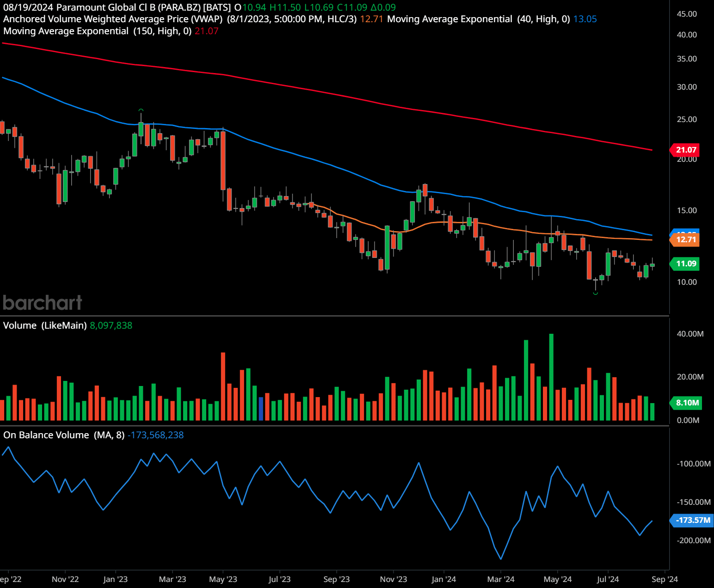Click the Sep '23 date axis label
The height and width of the screenshot is (588, 714).
point(337,579)
